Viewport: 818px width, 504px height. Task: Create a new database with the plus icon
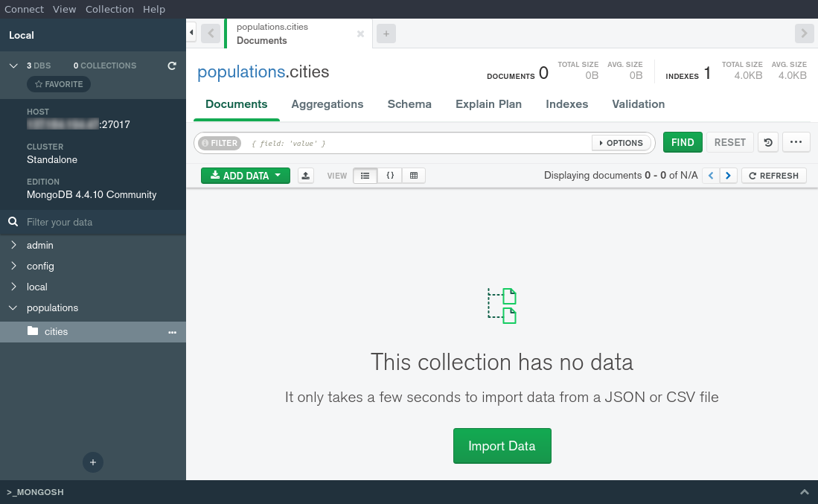(92, 462)
